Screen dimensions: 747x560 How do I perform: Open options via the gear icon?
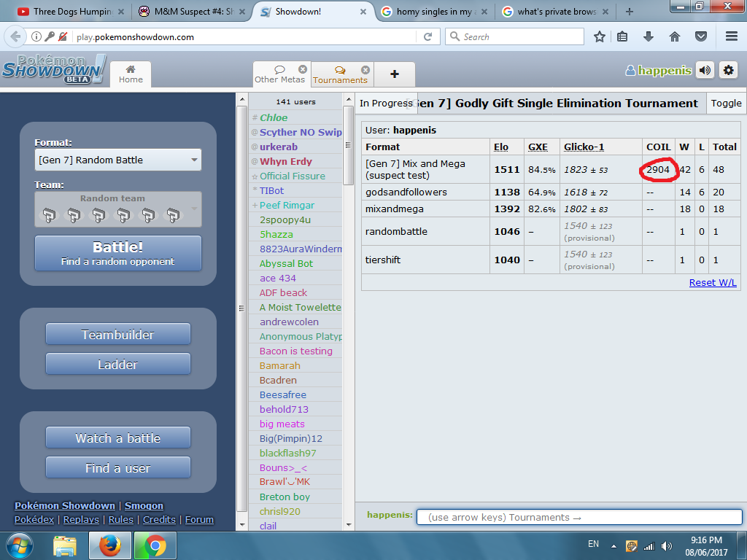(728, 70)
